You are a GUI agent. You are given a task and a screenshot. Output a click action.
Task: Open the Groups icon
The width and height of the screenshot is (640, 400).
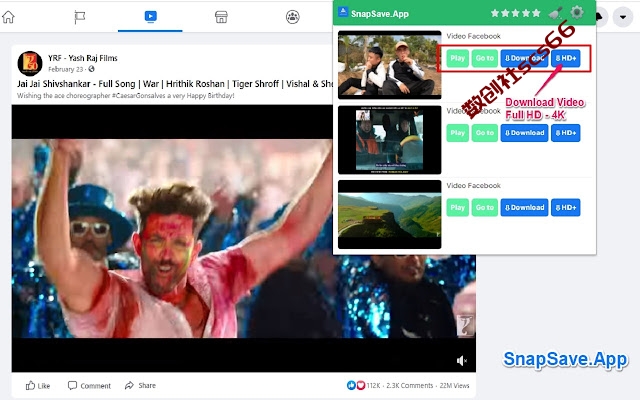292,17
